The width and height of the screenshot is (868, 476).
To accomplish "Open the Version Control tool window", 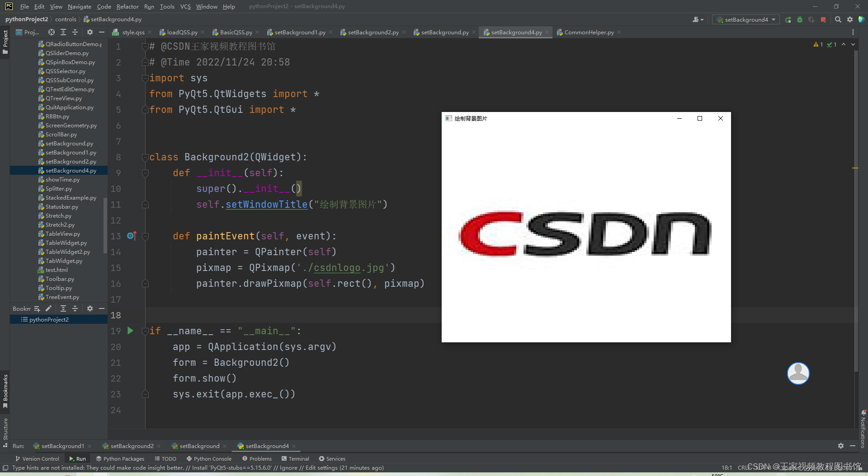I will click(x=37, y=458).
